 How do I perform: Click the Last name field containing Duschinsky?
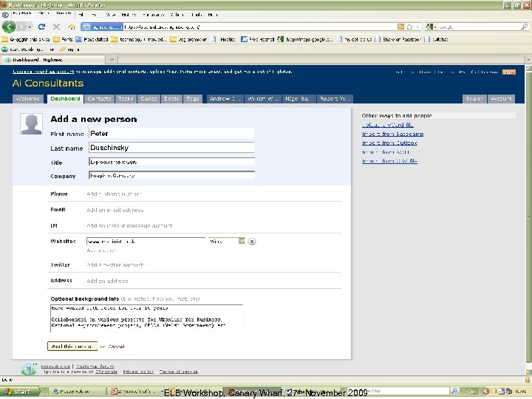pyautogui.click(x=171, y=148)
